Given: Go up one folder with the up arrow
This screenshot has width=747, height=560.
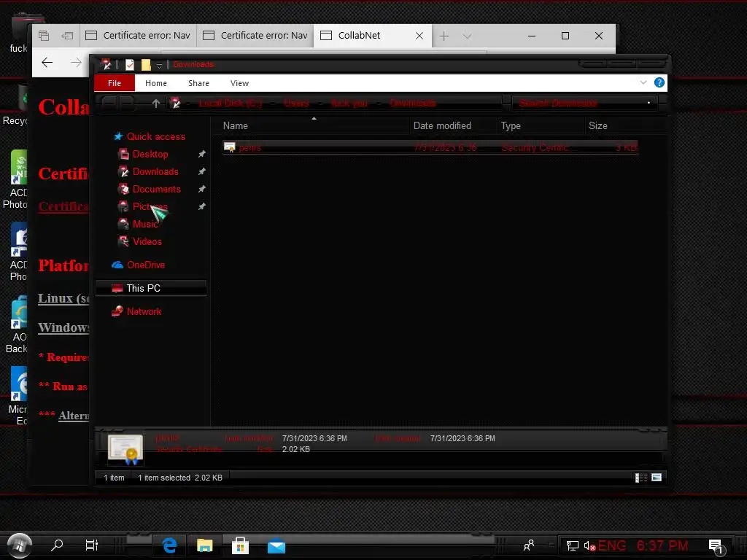Looking at the screenshot, I should point(155,103).
